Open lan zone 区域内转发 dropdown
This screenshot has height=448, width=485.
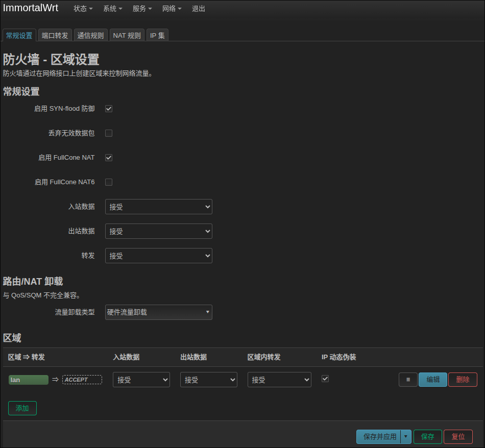pos(279,380)
